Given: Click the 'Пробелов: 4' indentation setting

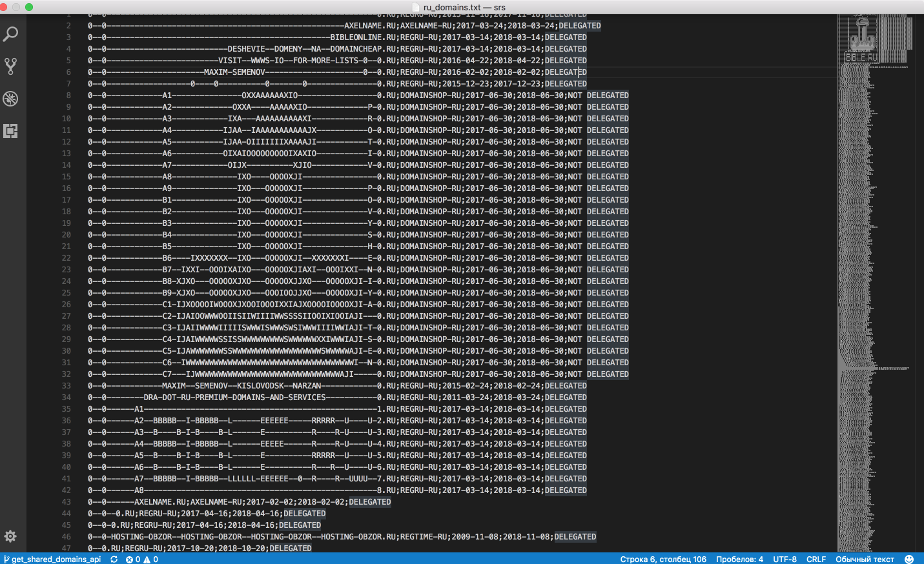Looking at the screenshot, I should (739, 559).
